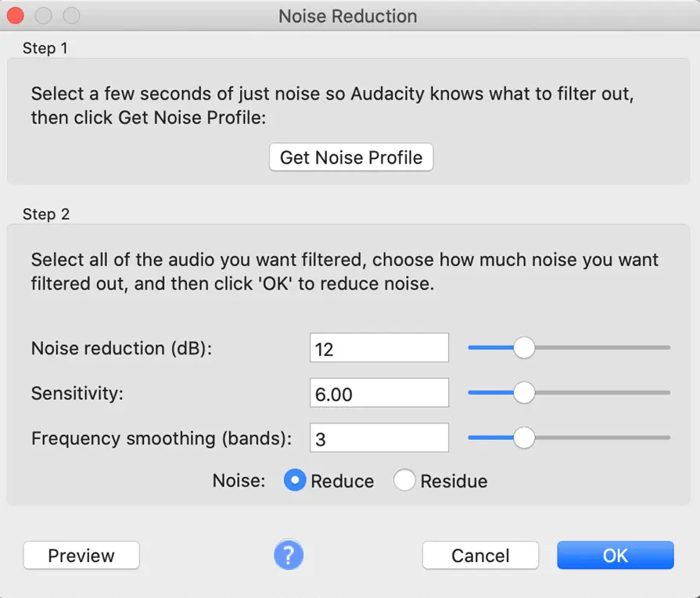Click the Sensitivity value field
The width and height of the screenshot is (700, 598).
[379, 393]
